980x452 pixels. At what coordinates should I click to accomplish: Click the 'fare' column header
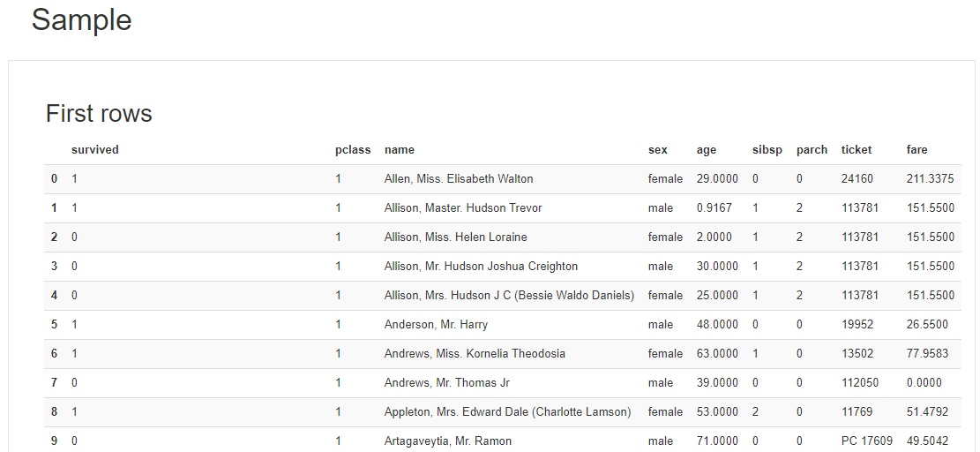(916, 150)
